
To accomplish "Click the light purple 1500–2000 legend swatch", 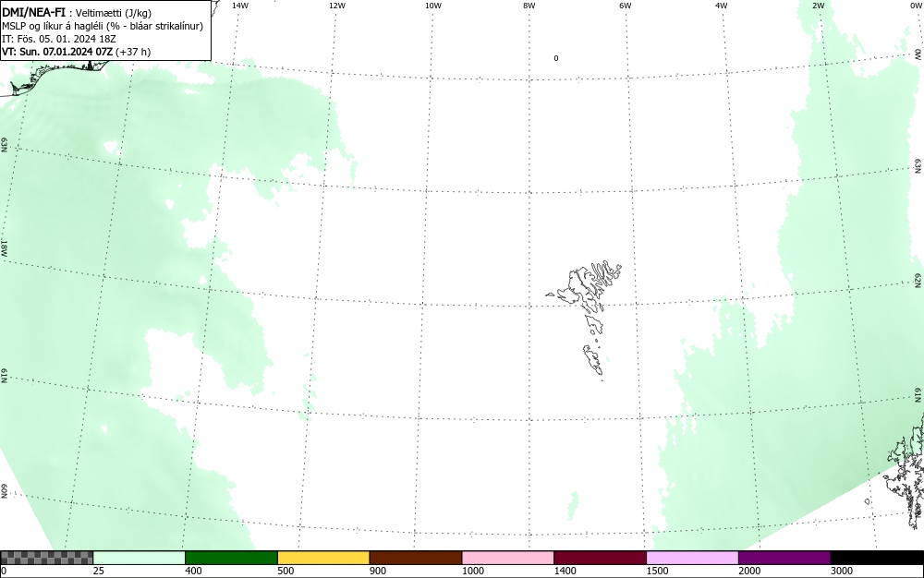I will 692,558.
